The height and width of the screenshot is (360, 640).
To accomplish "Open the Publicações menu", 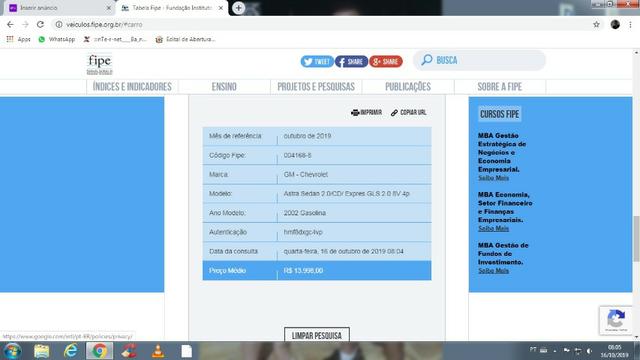I will point(408,87).
